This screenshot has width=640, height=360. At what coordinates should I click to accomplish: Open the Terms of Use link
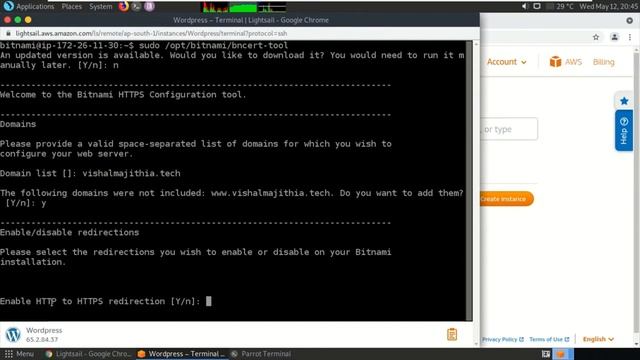[549, 339]
